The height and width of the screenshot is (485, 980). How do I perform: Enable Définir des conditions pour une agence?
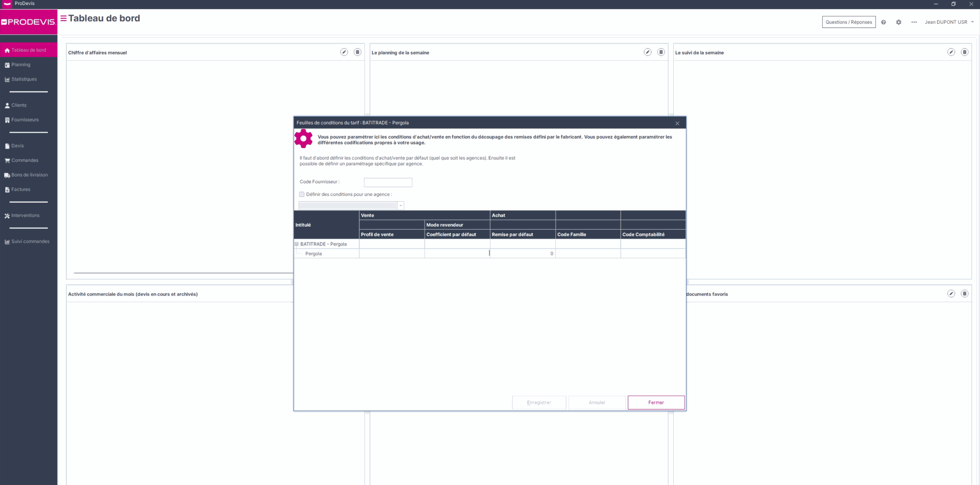[302, 195]
